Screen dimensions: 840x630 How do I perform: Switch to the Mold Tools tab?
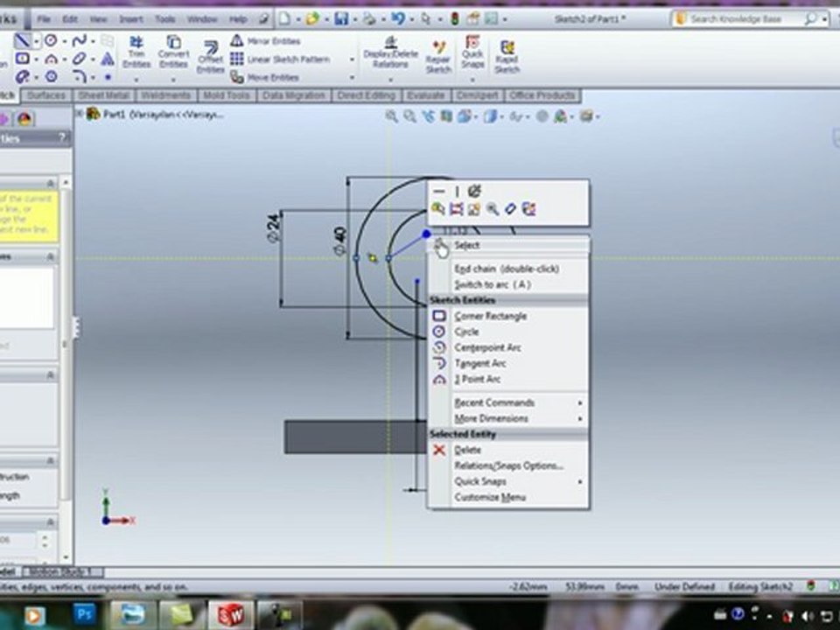(x=226, y=96)
